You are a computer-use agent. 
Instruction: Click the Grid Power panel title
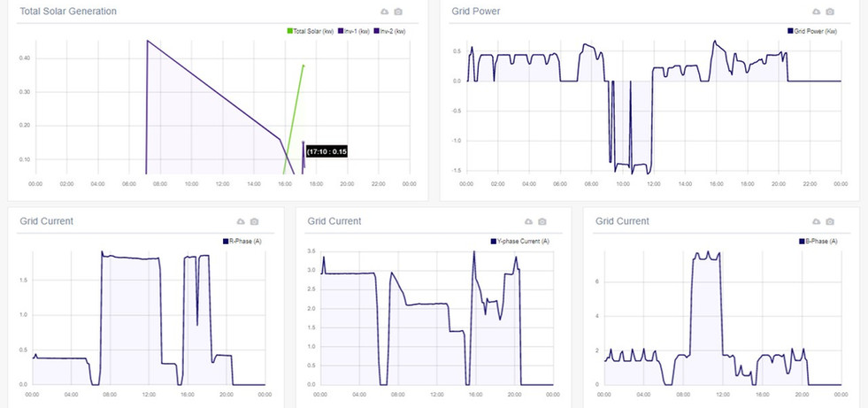click(478, 12)
